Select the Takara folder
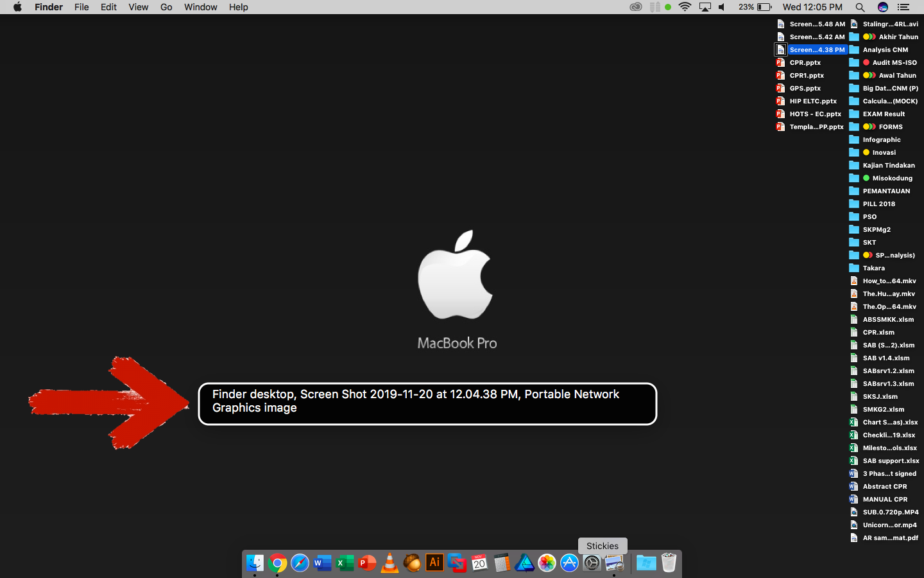Image resolution: width=924 pixels, height=578 pixels. [867, 268]
